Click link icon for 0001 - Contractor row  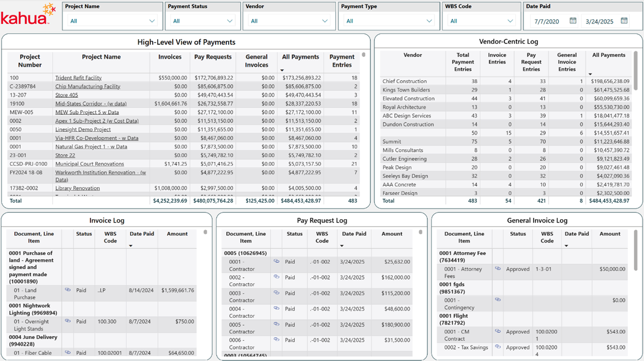click(x=276, y=262)
